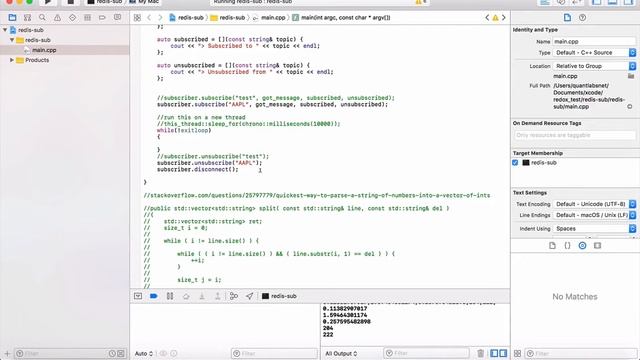Collapse the redis-sub project root
This screenshot has height=360, width=640.
[5, 30]
